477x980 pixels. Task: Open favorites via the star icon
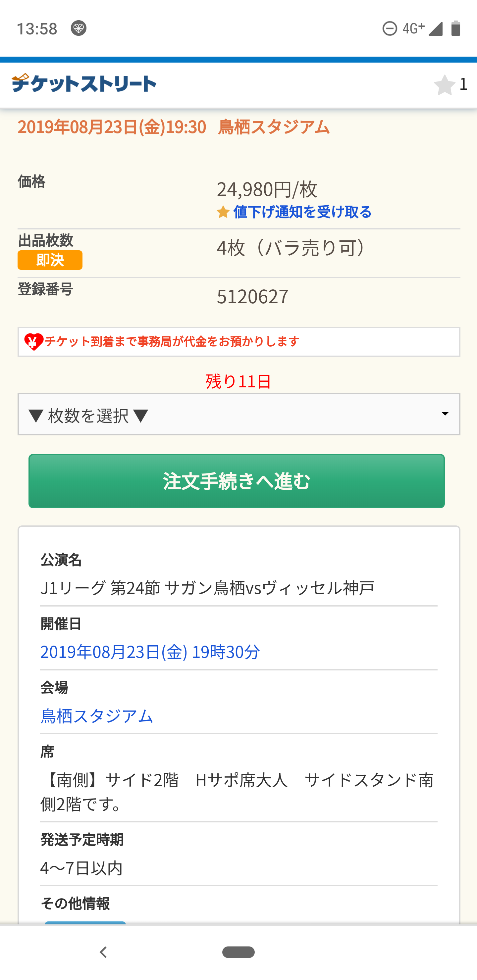[444, 84]
